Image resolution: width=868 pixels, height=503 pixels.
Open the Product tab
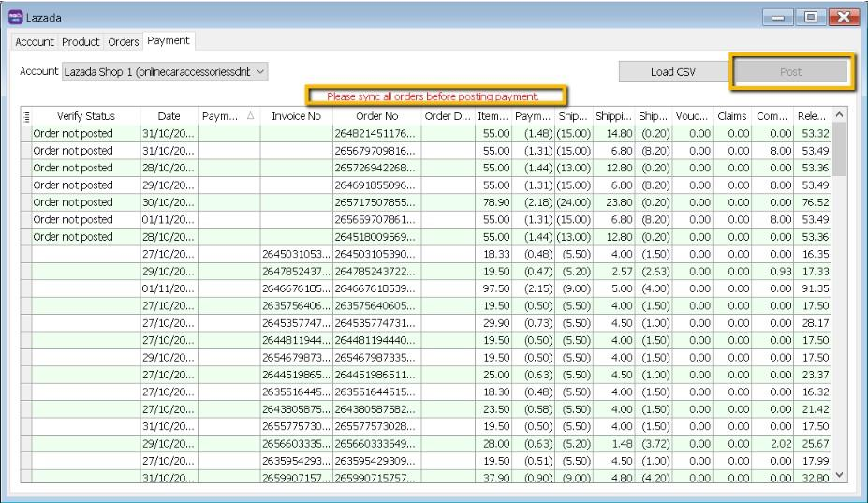(x=81, y=42)
